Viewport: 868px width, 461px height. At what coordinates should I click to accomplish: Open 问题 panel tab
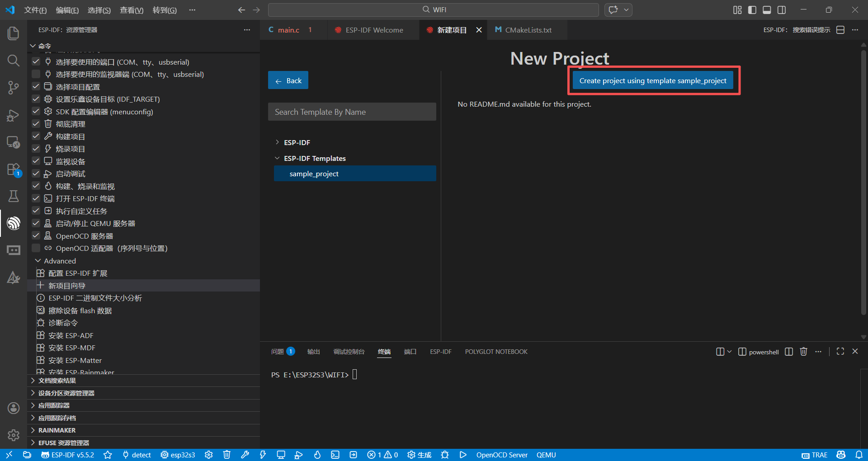coord(283,351)
